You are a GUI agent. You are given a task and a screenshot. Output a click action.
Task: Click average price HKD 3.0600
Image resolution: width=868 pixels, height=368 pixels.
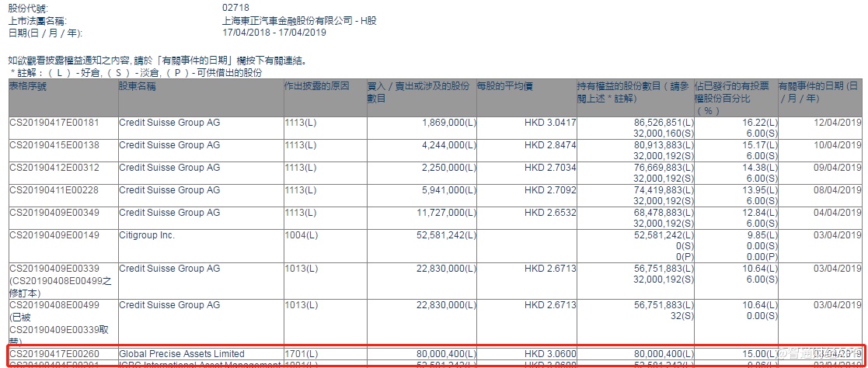tap(550, 353)
